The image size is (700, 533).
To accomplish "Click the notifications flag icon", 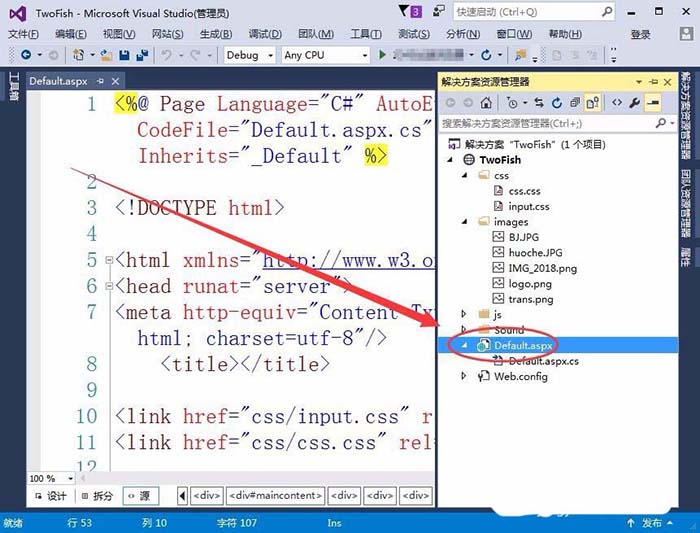I will point(403,11).
